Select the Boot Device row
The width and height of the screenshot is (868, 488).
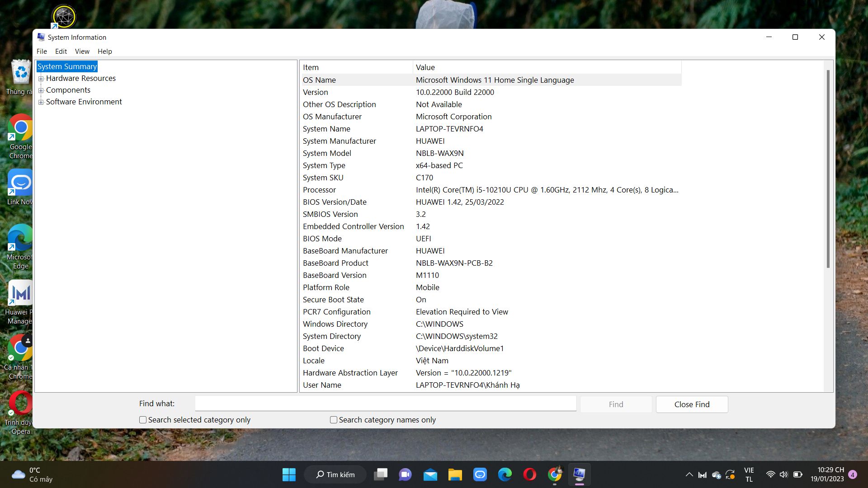(x=491, y=348)
